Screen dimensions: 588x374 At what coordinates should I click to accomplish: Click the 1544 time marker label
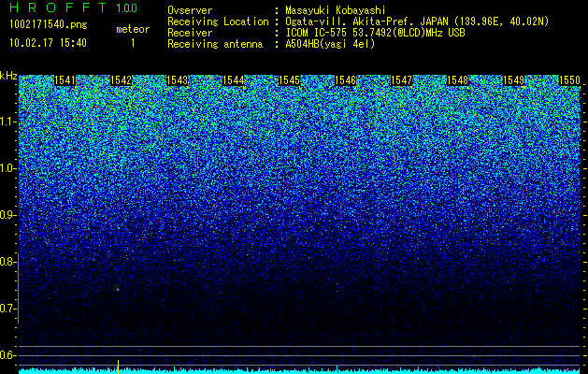[234, 80]
